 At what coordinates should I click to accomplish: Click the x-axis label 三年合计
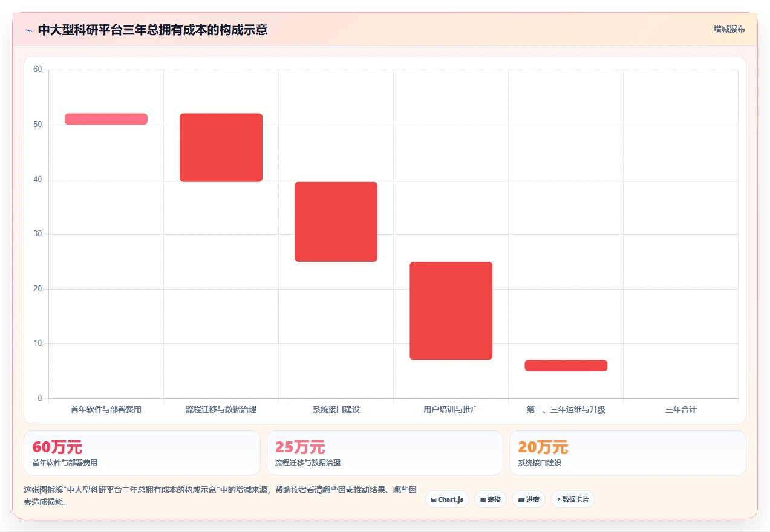point(681,409)
